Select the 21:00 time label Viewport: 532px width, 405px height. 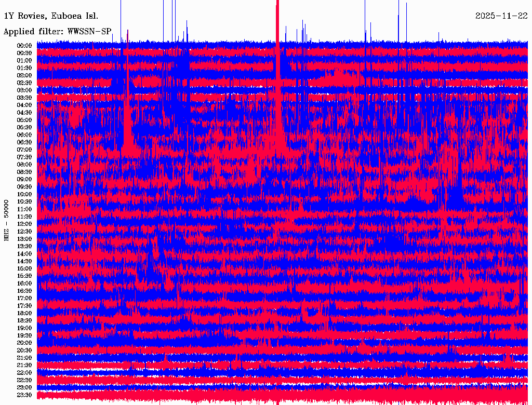tap(24, 358)
